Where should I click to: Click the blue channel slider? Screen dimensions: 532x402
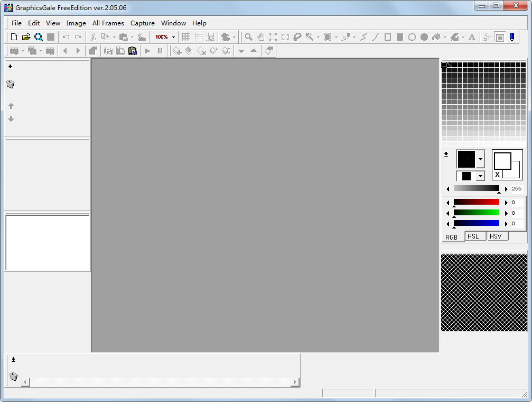coord(477,223)
